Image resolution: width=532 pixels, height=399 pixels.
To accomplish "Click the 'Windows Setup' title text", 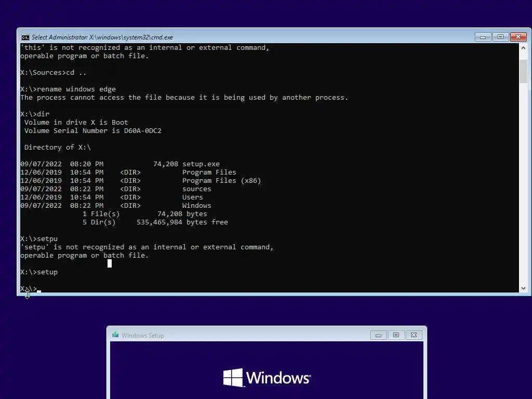I will pyautogui.click(x=142, y=336).
